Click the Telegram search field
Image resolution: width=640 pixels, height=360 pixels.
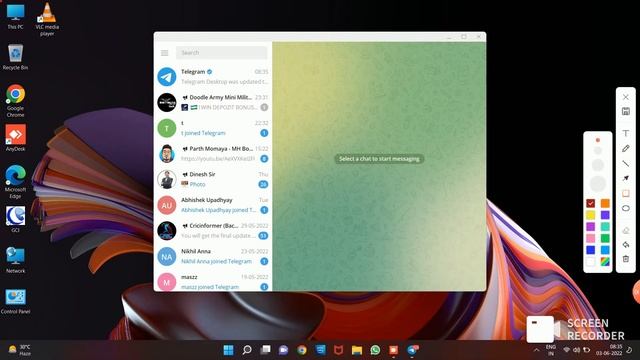[x=221, y=53]
